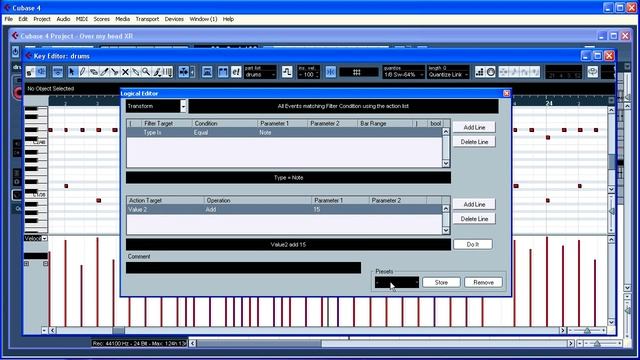
Task: Click the 'Type Is' filter target cell
Action: point(153,133)
